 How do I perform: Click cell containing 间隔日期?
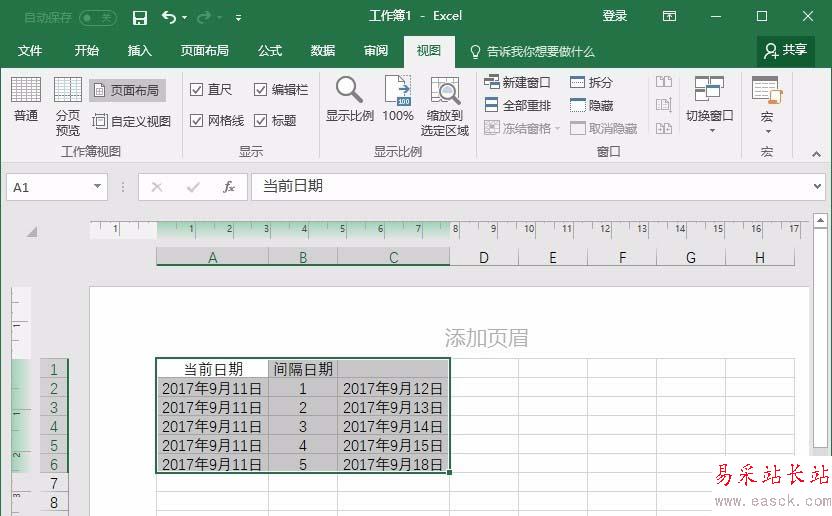click(x=303, y=368)
